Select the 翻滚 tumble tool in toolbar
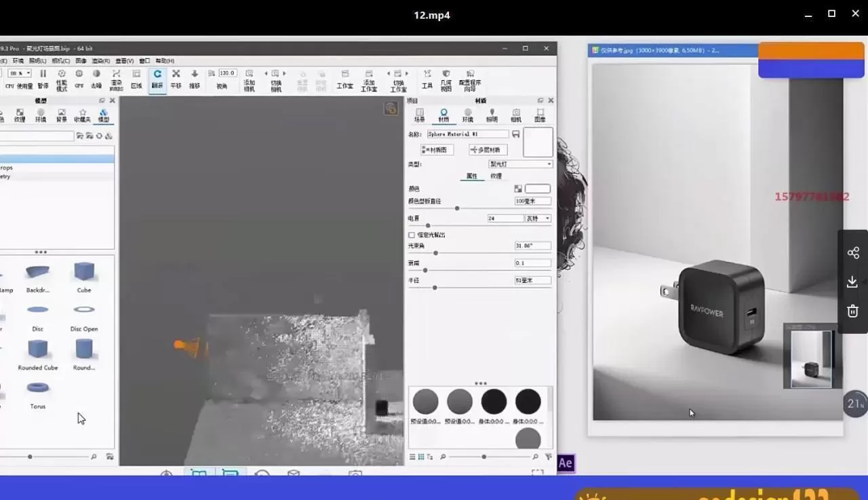Viewport: 868px width, 500px height. [x=157, y=78]
